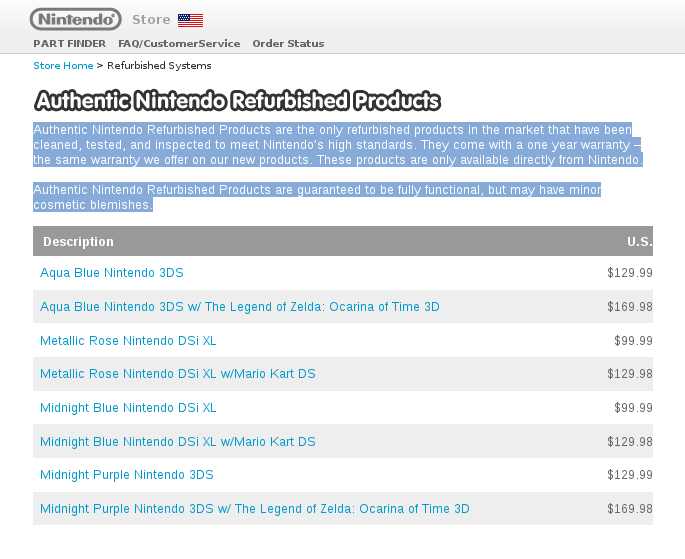Click the US flag region icon

point(190,20)
